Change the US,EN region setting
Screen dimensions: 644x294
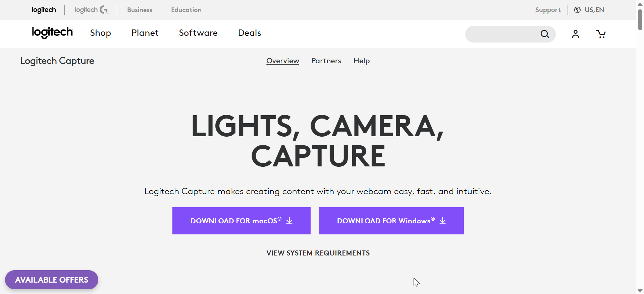tap(594, 10)
